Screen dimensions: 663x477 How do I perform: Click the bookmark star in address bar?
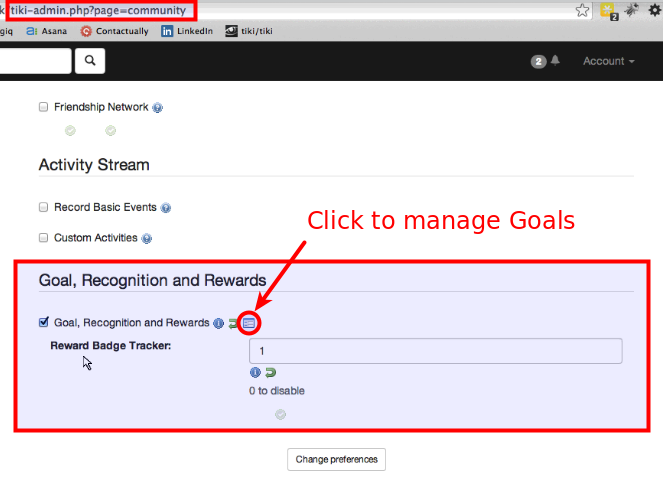click(x=582, y=10)
